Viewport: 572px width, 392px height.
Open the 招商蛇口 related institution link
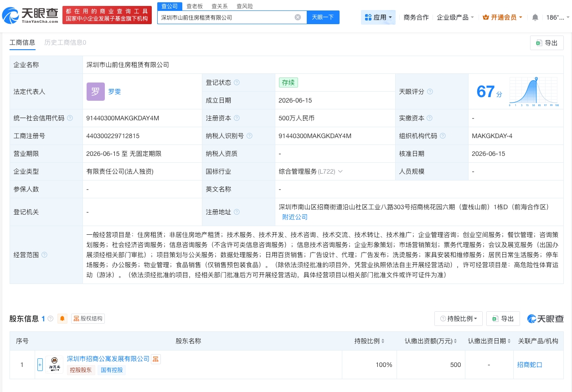tap(530, 365)
